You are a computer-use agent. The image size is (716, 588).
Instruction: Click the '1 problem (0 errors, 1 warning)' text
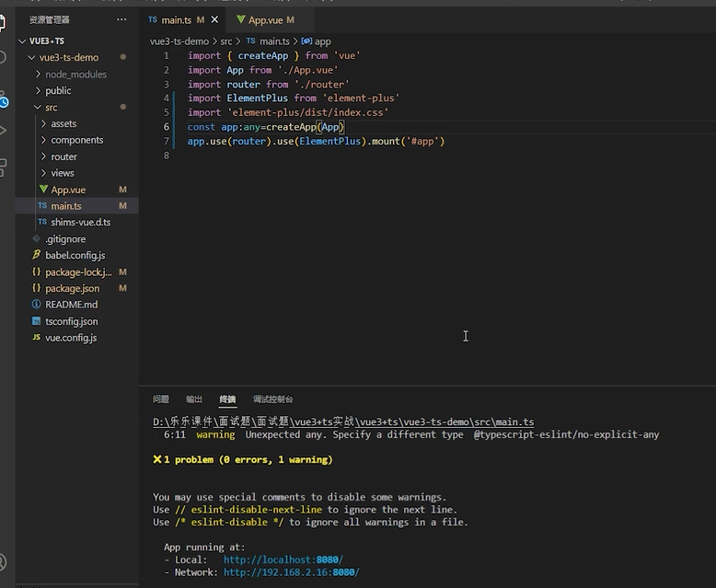tap(248, 460)
